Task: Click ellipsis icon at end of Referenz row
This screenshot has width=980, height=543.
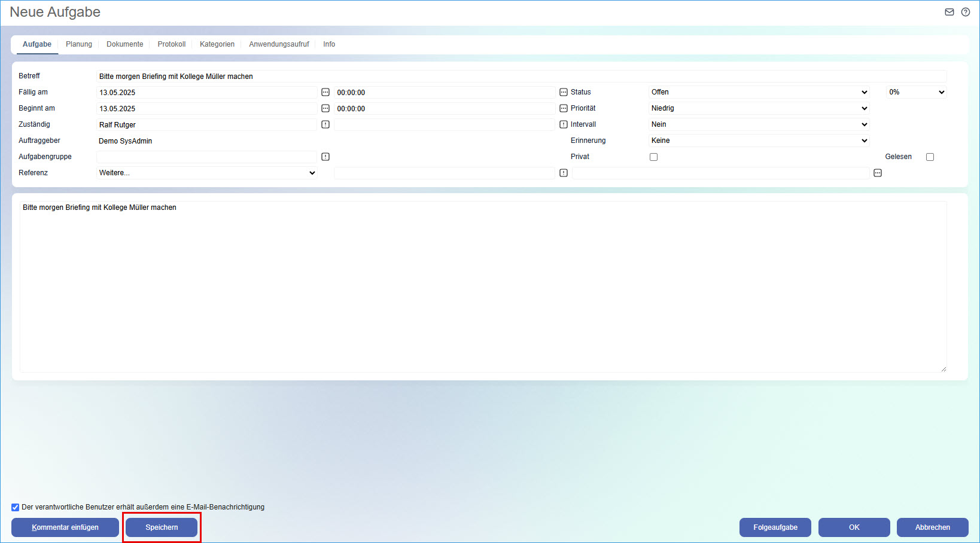Action: 878,173
